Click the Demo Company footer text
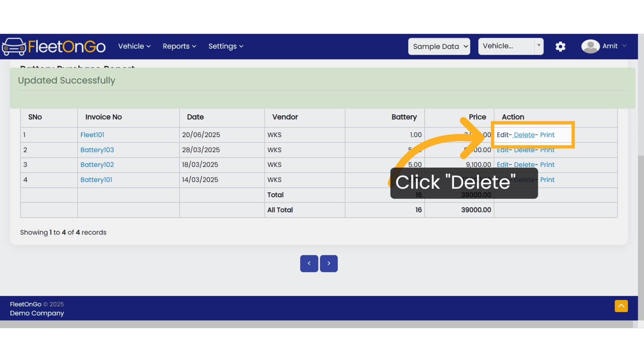 (x=37, y=313)
